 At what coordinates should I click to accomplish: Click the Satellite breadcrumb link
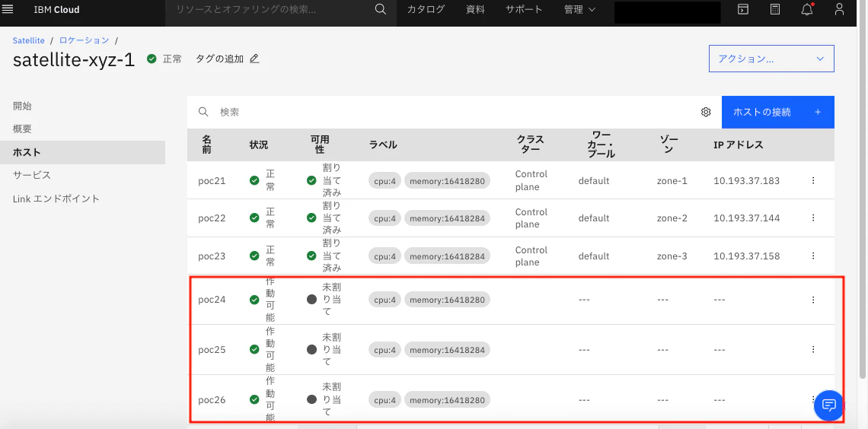29,41
